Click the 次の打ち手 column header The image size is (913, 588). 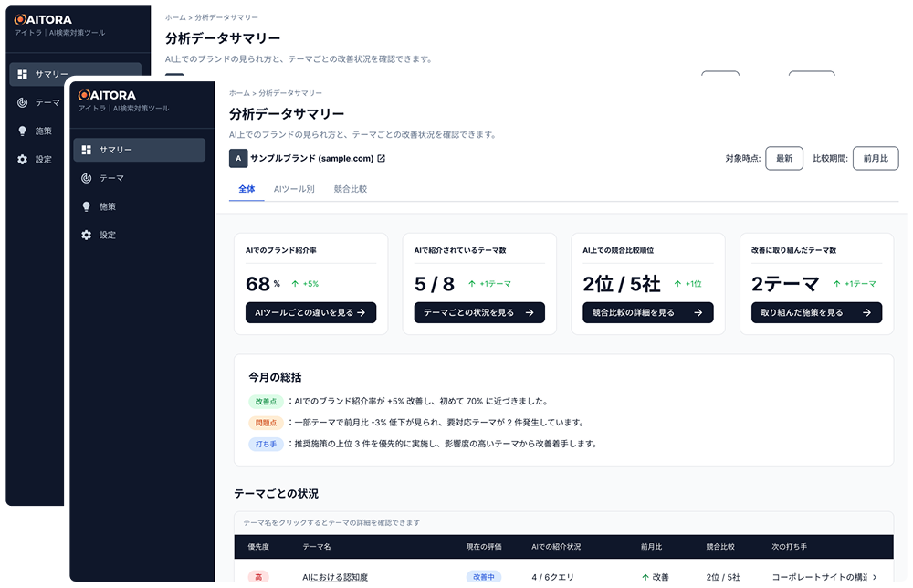pos(790,547)
